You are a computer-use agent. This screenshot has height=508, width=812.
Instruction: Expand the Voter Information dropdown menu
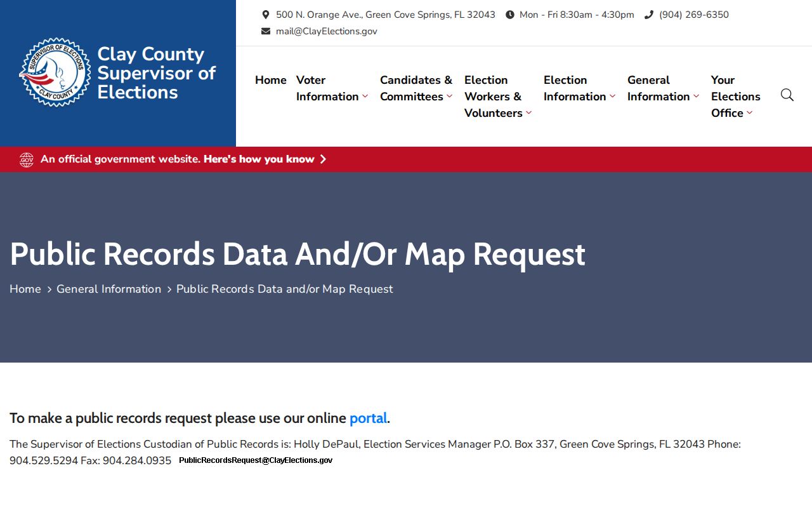click(x=332, y=88)
